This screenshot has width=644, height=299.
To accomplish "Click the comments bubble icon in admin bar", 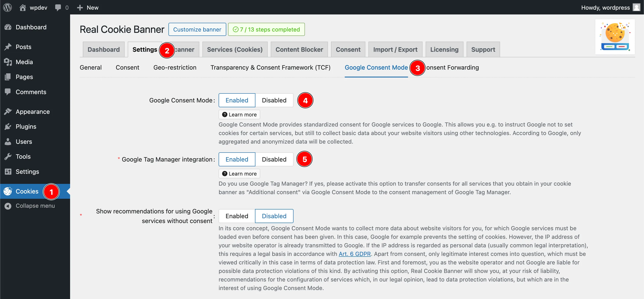I will point(58,7).
